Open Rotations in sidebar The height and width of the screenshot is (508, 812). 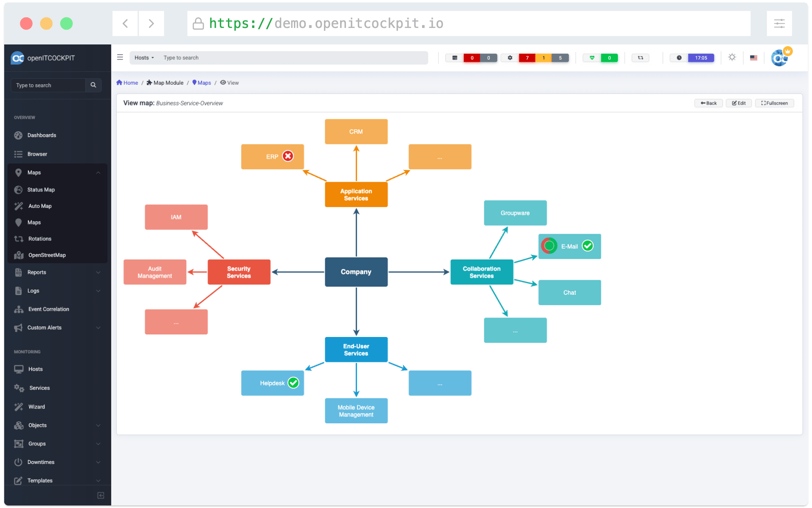[40, 239]
